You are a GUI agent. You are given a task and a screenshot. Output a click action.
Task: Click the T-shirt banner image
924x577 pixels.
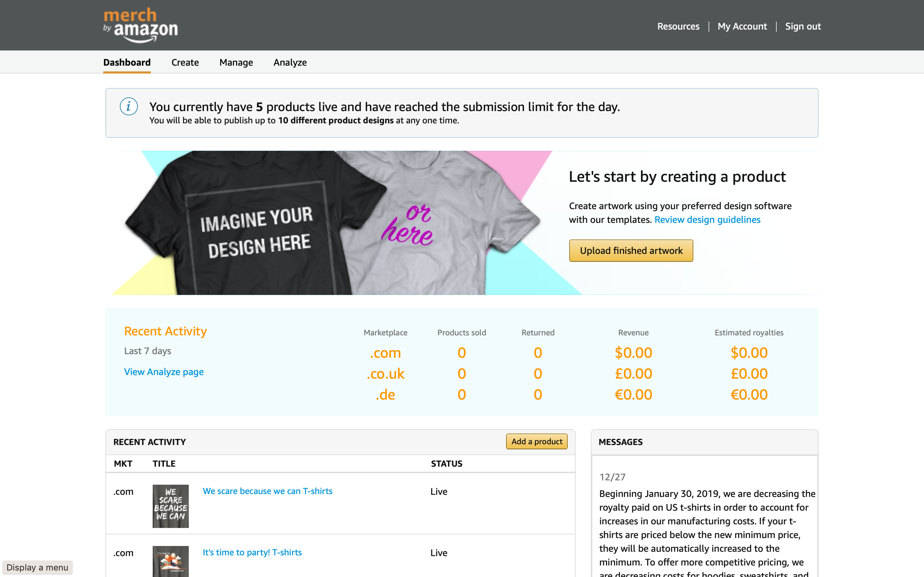[332, 223]
